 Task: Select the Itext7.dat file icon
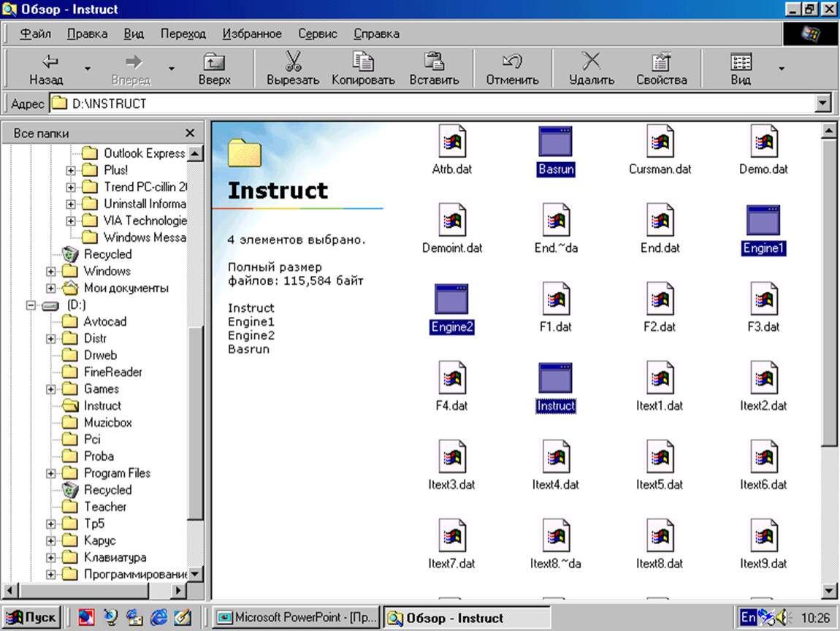point(451,536)
